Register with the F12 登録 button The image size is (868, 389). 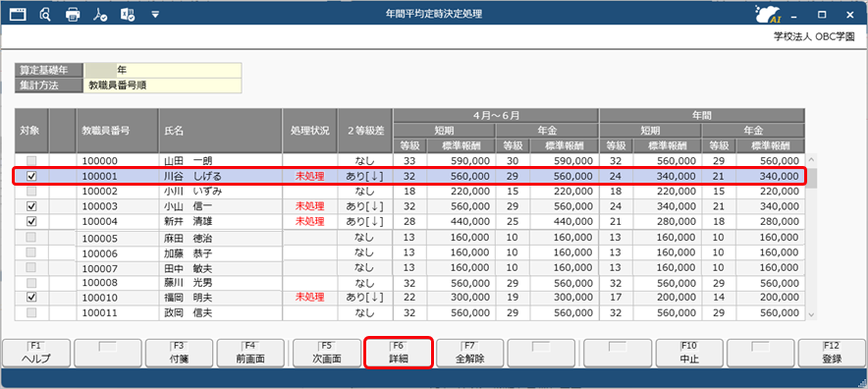tap(832, 353)
